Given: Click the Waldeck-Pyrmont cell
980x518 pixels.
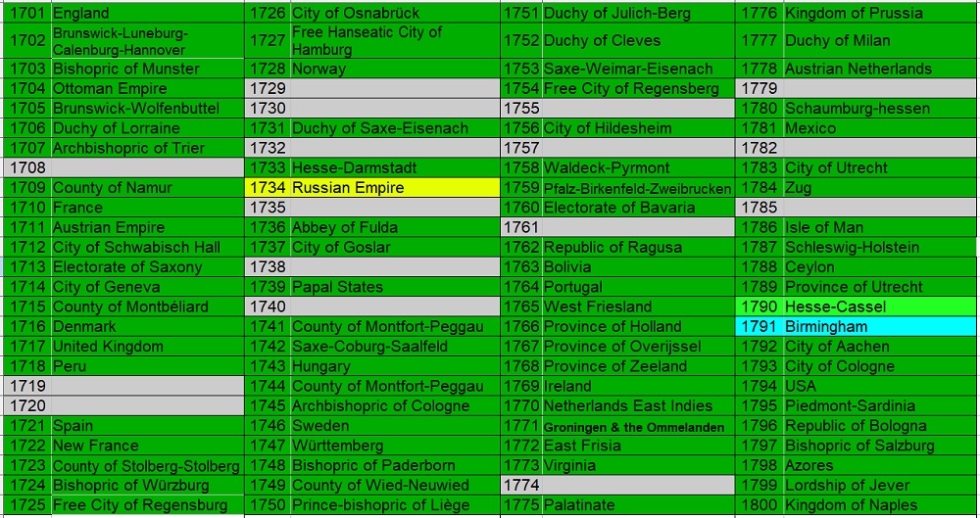Looking at the screenshot, I should (638, 167).
